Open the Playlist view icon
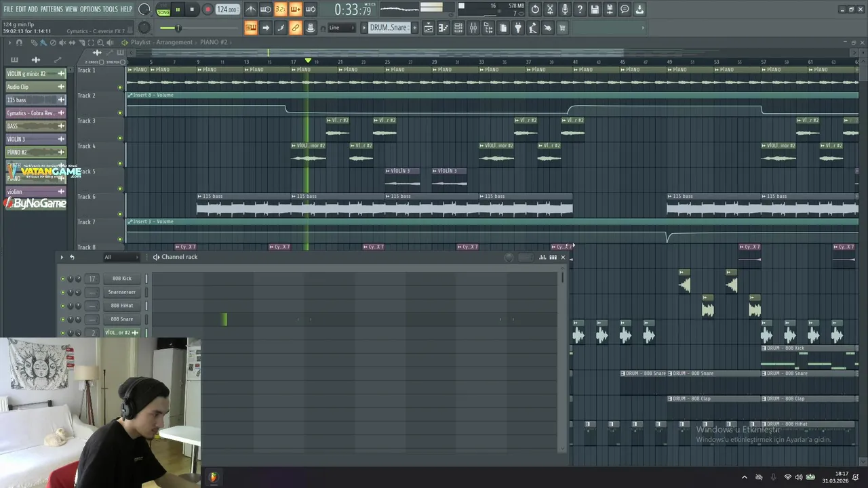The height and width of the screenshot is (488, 868). point(429,28)
